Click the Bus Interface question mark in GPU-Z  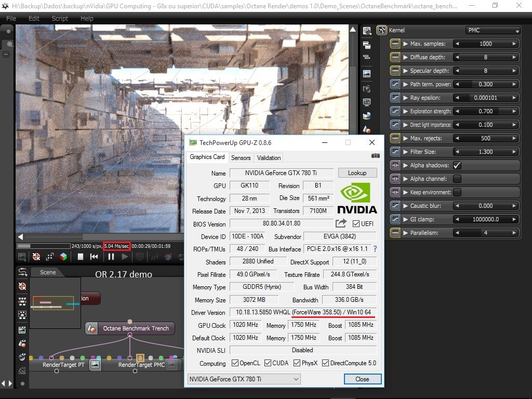375,249
